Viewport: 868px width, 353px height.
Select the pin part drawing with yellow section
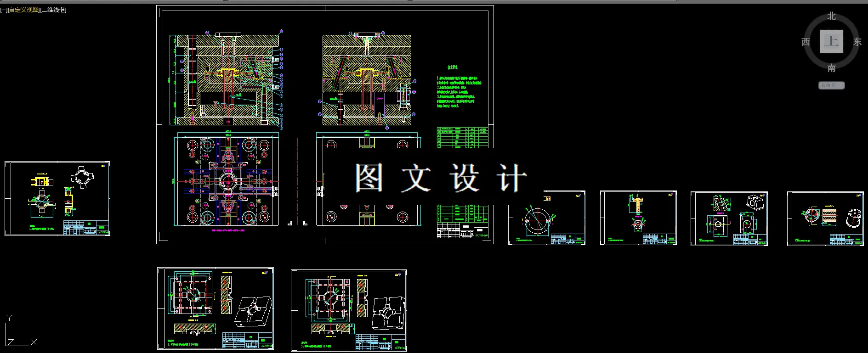tap(638, 218)
